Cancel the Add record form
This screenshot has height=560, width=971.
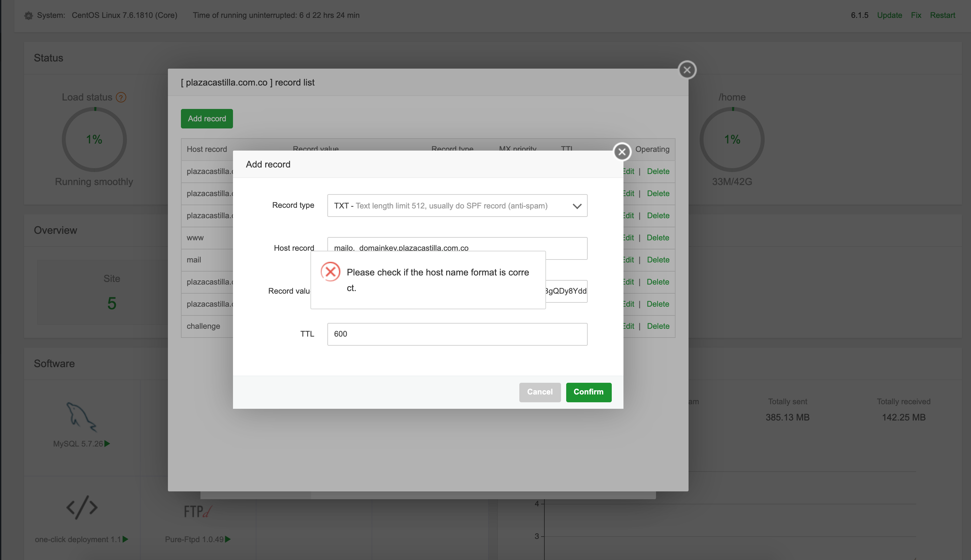click(x=540, y=392)
